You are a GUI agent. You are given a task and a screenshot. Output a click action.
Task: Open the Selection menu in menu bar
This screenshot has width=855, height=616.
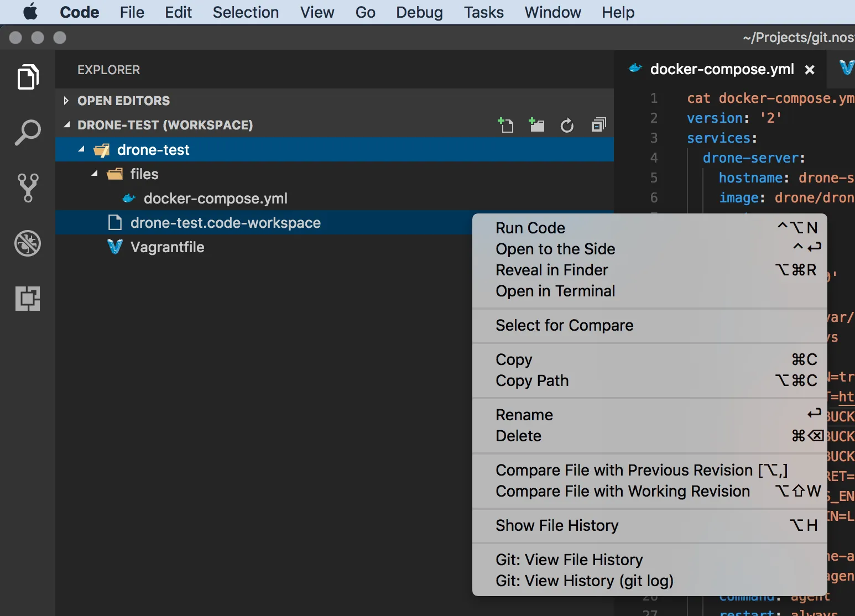(246, 12)
